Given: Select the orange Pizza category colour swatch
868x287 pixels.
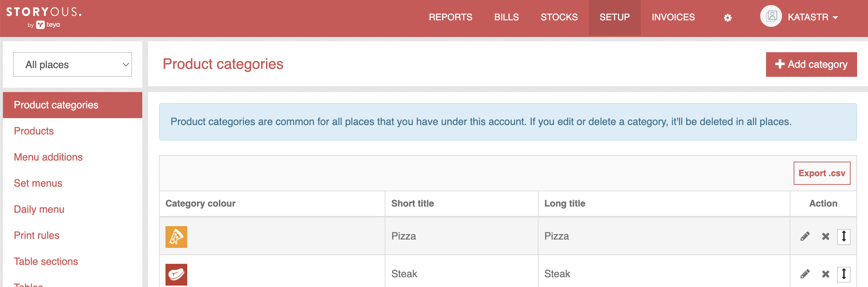Looking at the screenshot, I should tap(176, 237).
